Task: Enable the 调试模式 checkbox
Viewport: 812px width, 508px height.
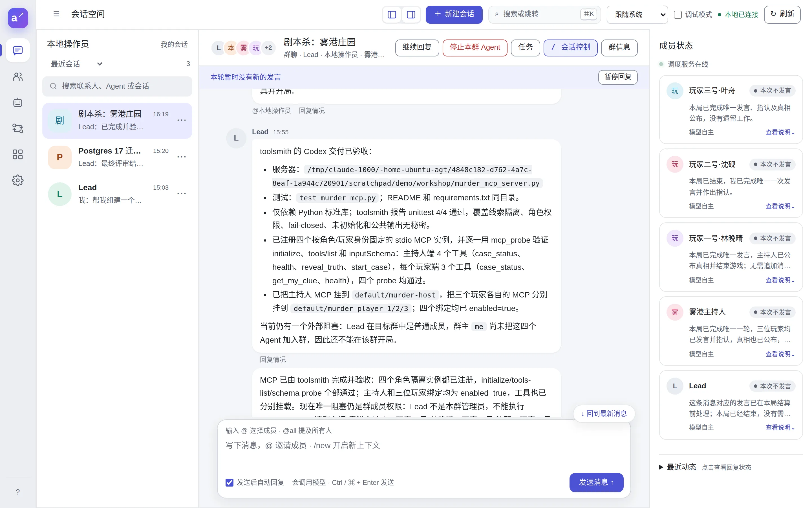Action: pyautogui.click(x=678, y=14)
